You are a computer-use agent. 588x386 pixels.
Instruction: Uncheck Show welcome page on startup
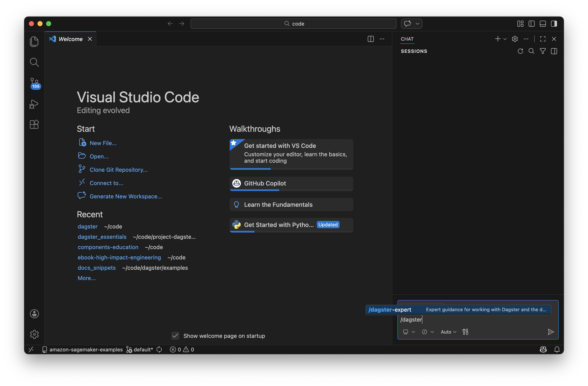(175, 336)
